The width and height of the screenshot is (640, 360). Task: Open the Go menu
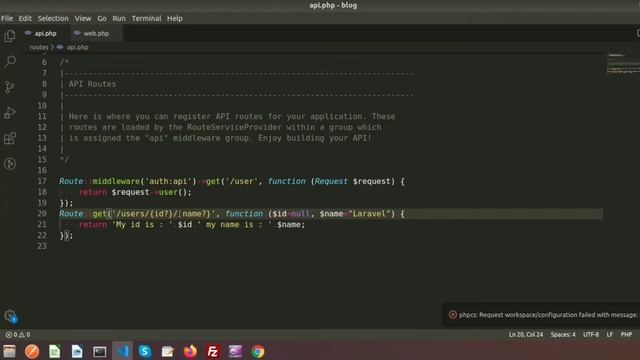[x=102, y=18]
